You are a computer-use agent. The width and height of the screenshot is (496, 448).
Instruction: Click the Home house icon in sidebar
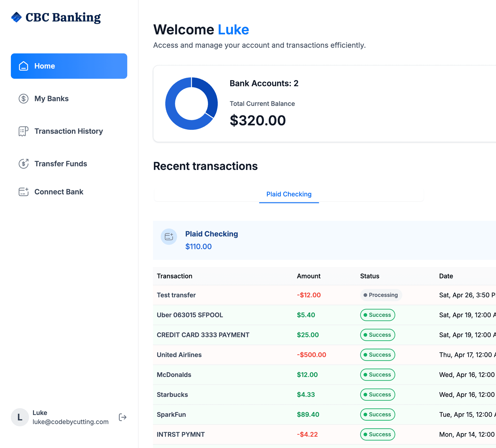(24, 66)
